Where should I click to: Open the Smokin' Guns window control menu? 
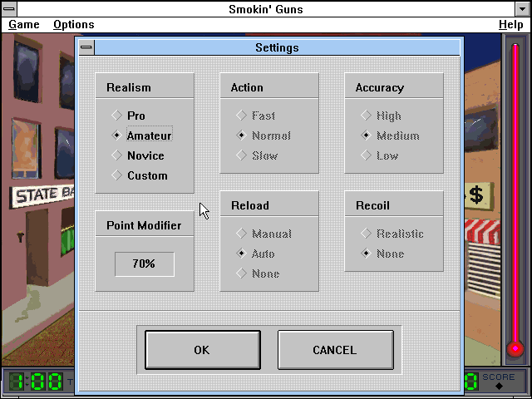tap(9, 9)
